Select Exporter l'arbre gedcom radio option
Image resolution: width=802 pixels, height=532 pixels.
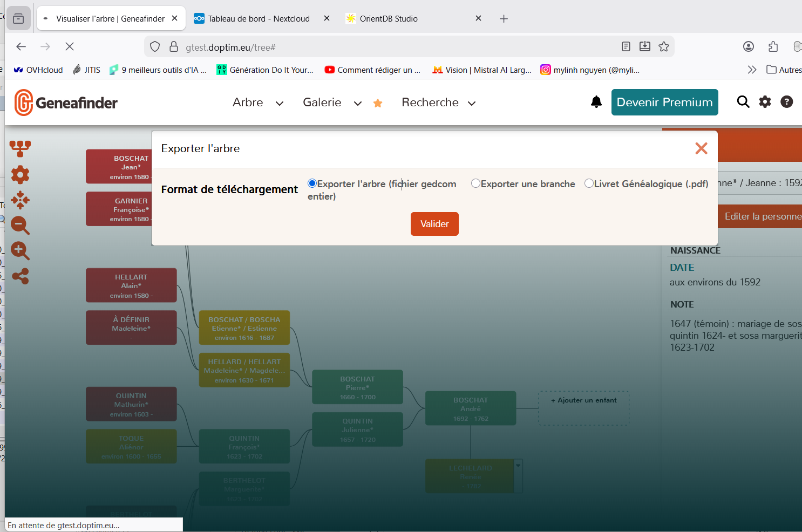(312, 183)
